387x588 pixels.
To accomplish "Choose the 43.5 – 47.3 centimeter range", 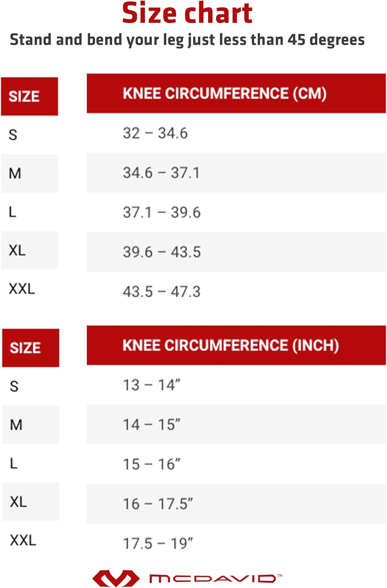I will click(161, 292).
